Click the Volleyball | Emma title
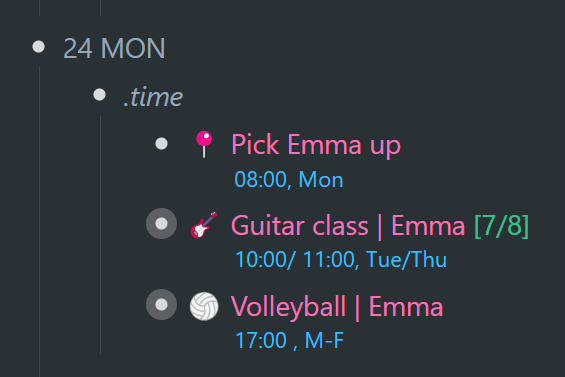The height and width of the screenshot is (377, 565). 337,307
